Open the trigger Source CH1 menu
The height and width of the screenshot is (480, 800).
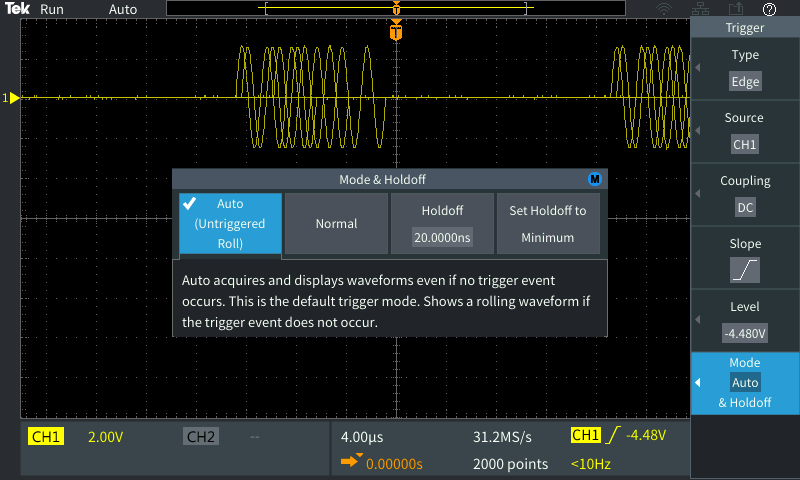(745, 132)
